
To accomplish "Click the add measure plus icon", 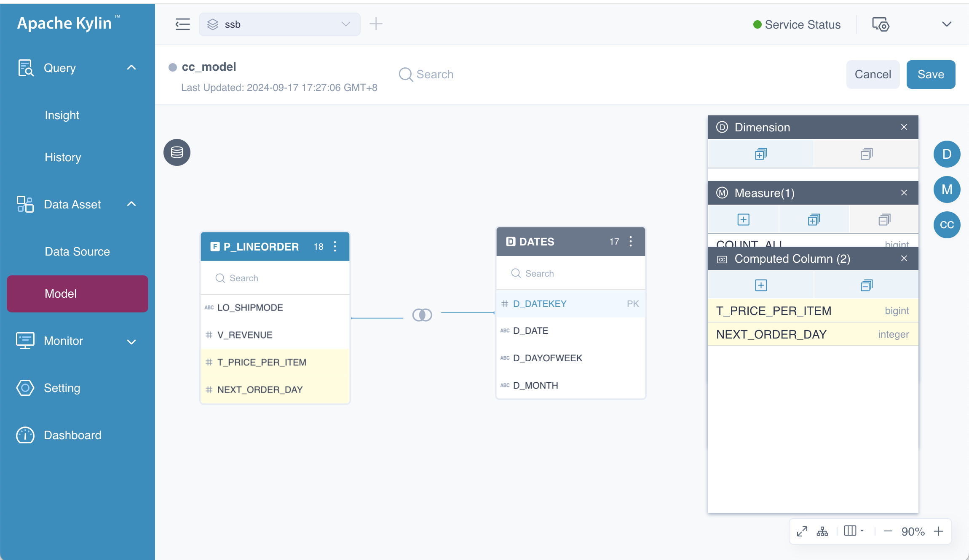I will (x=743, y=220).
